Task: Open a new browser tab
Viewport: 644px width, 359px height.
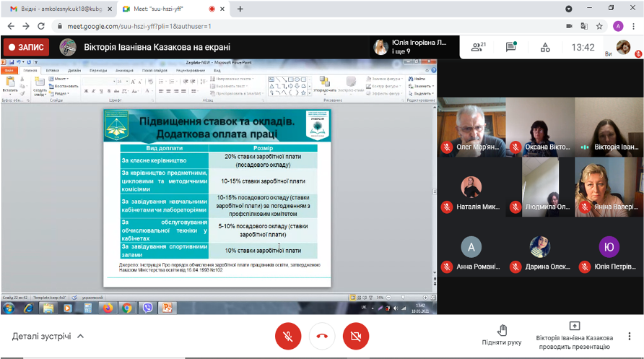Action: tap(240, 9)
